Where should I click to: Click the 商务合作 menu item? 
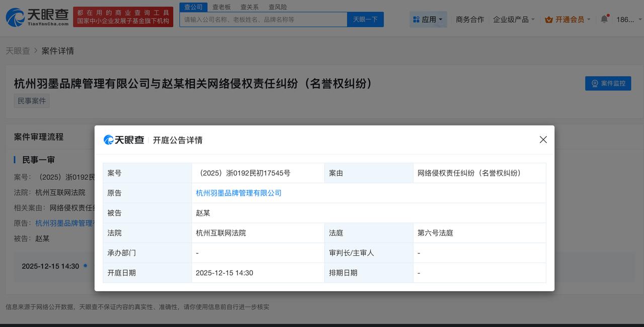point(469,19)
